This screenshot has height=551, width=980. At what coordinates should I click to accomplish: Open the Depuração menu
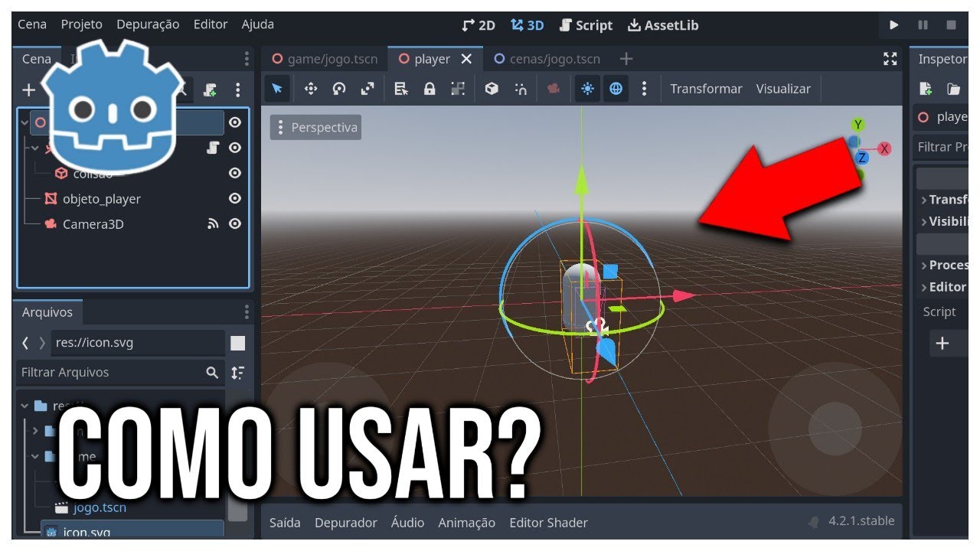pyautogui.click(x=148, y=24)
